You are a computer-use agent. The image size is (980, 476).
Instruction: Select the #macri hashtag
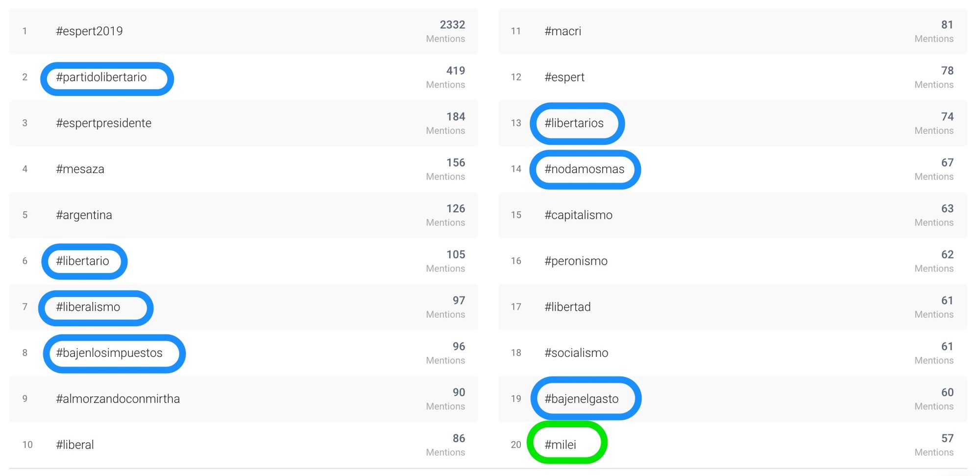coord(563,31)
